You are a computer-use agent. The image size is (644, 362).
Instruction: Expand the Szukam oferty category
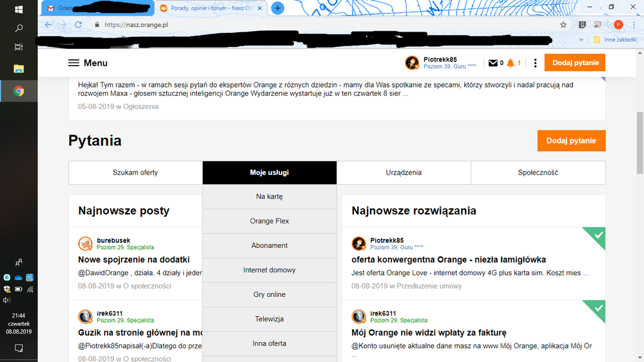coord(135,173)
